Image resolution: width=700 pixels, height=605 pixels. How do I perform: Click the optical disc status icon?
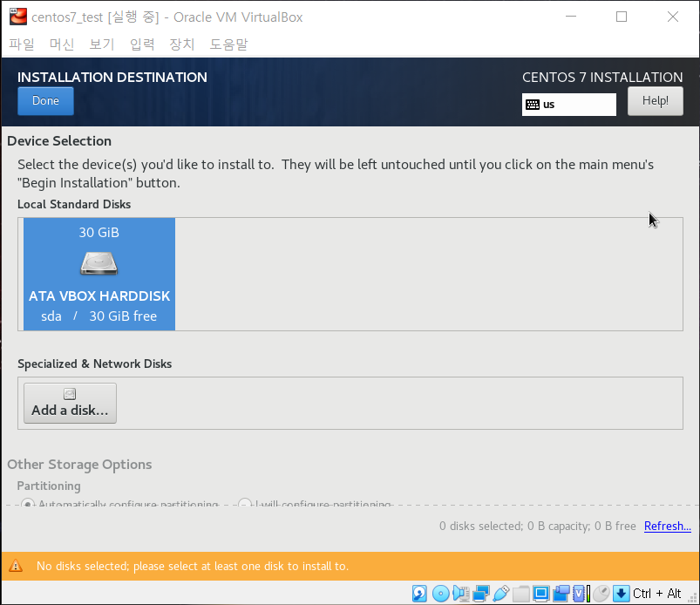pyautogui.click(x=440, y=594)
